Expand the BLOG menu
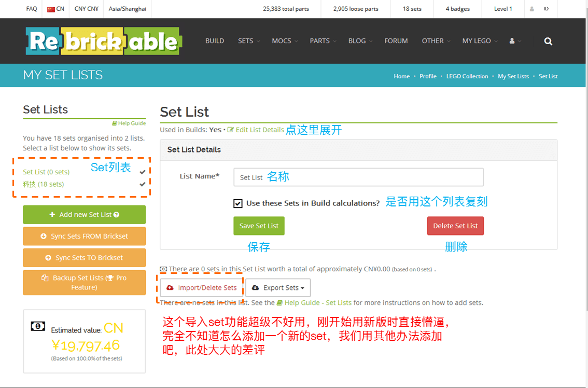 click(x=360, y=41)
